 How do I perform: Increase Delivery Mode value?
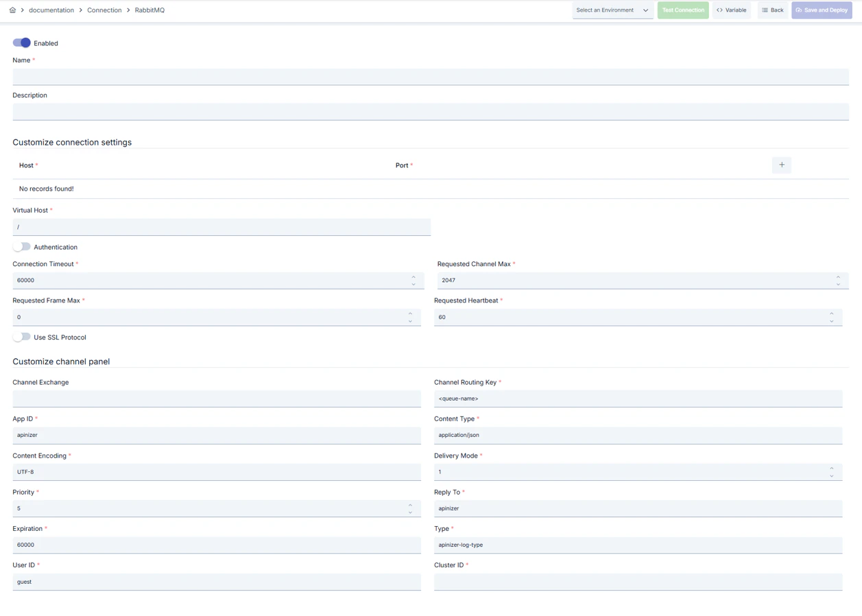coord(832,469)
